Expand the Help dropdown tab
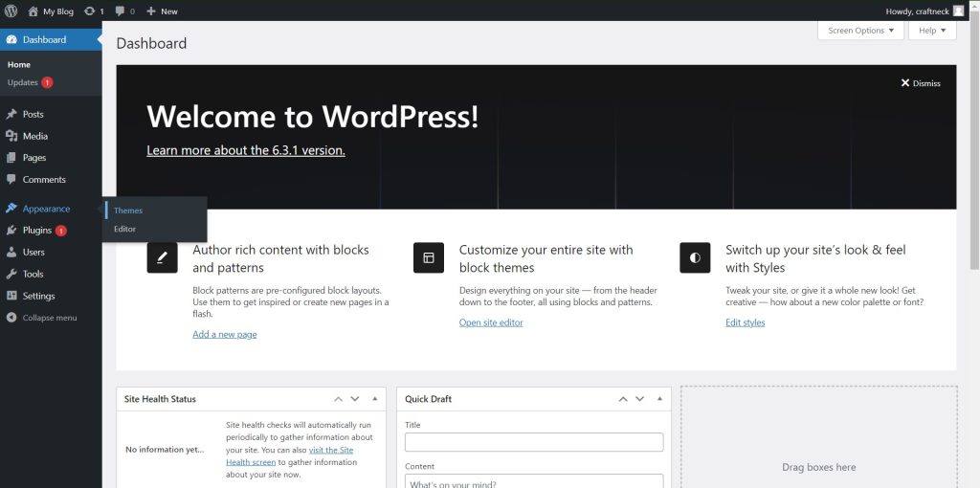 (x=932, y=31)
